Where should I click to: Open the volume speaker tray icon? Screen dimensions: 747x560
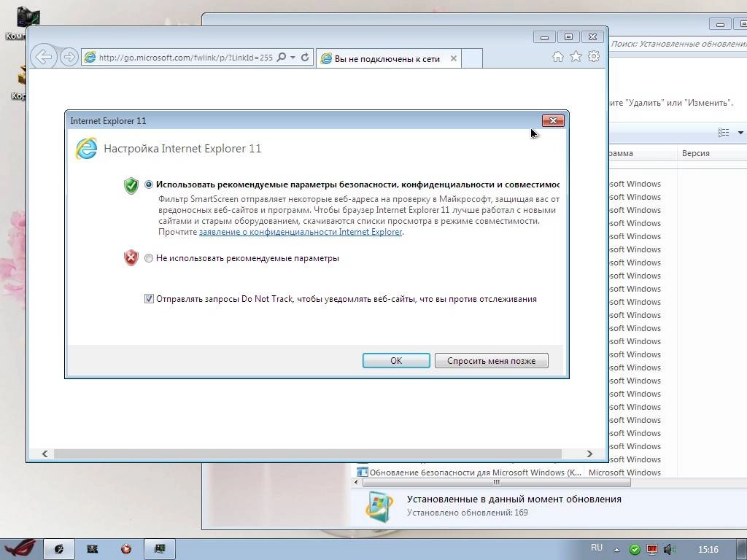668,550
